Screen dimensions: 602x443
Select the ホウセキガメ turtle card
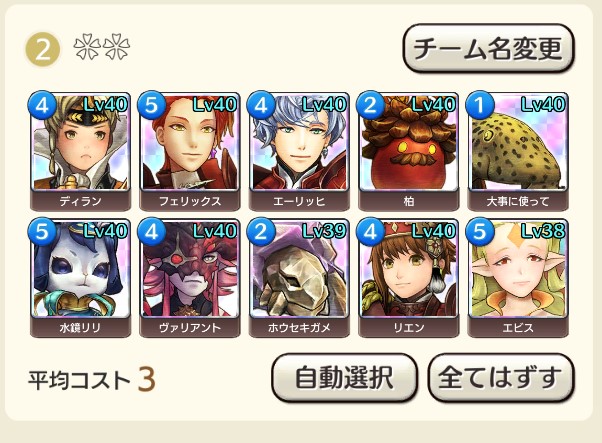coord(299,278)
